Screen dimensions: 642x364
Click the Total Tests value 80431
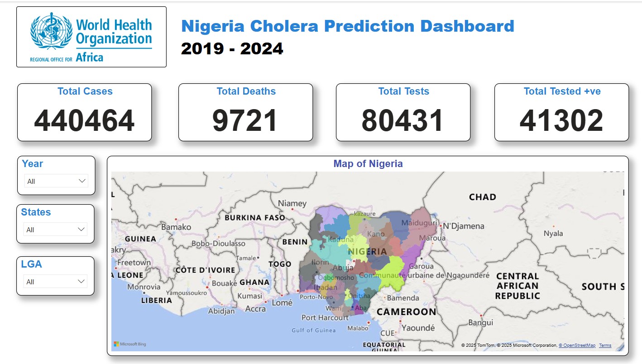pyautogui.click(x=402, y=121)
